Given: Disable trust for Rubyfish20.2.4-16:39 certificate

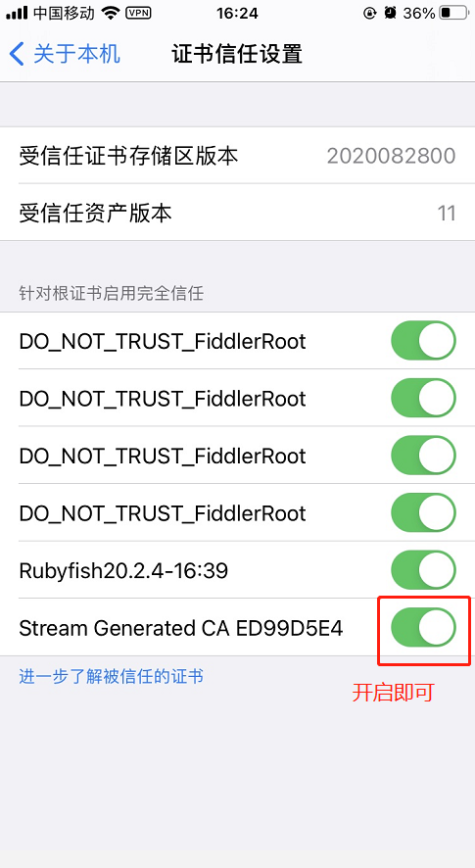Looking at the screenshot, I should (423, 569).
